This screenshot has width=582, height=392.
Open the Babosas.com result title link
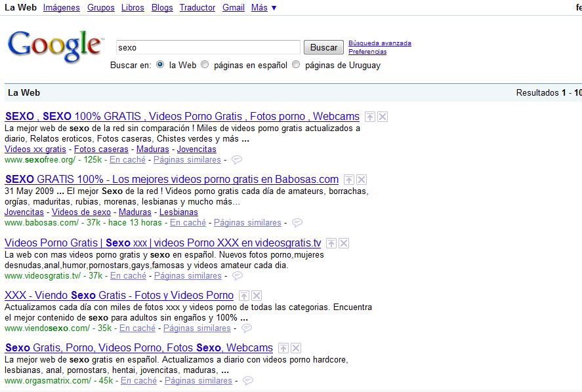point(172,180)
